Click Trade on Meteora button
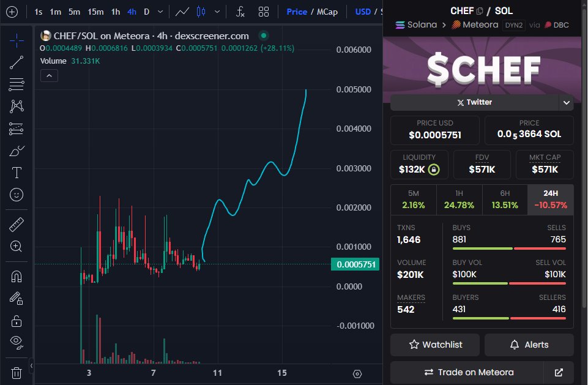588x385 pixels. (467, 372)
